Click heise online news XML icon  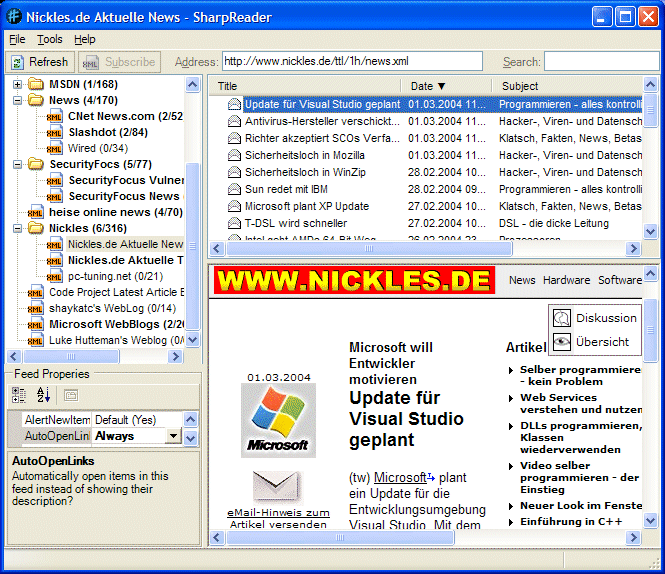pyautogui.click(x=35, y=212)
